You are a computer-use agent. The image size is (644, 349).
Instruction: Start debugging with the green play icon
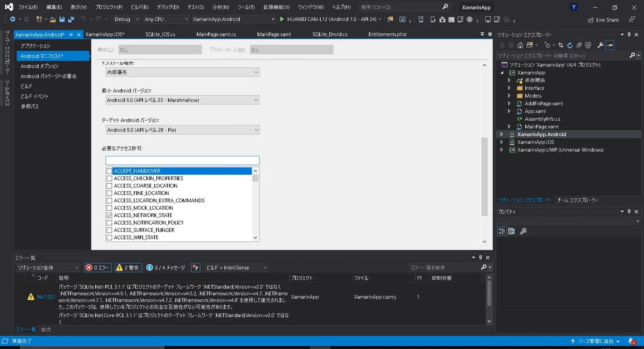pyautogui.click(x=282, y=19)
